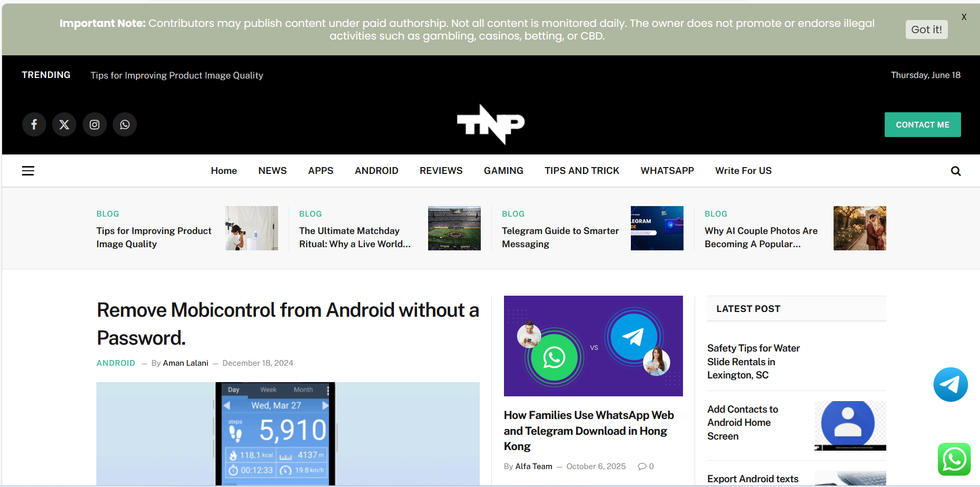980x487 pixels.
Task: Click the floating green WhatsApp chat icon
Action: [x=954, y=459]
